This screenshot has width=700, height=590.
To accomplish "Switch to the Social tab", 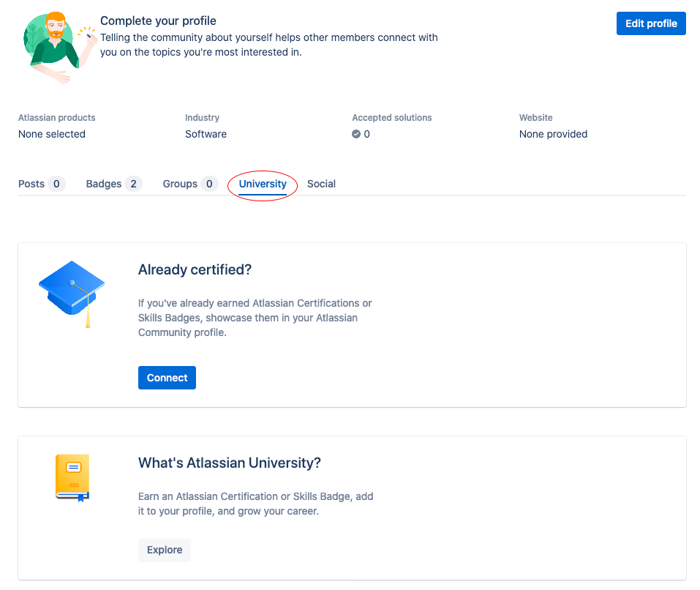I will click(321, 184).
